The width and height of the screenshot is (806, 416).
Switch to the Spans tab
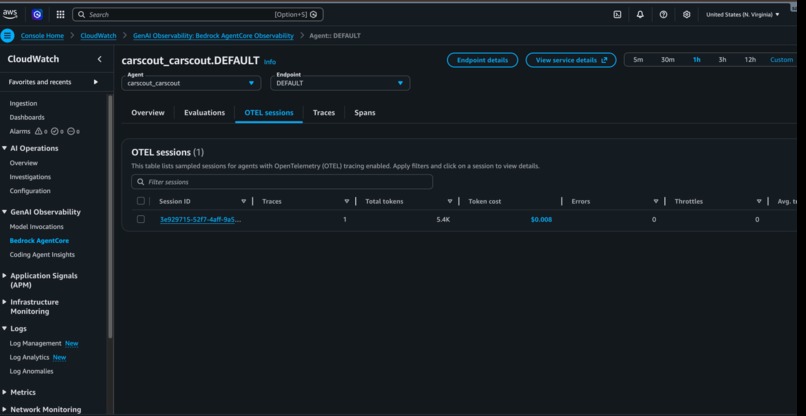point(365,113)
